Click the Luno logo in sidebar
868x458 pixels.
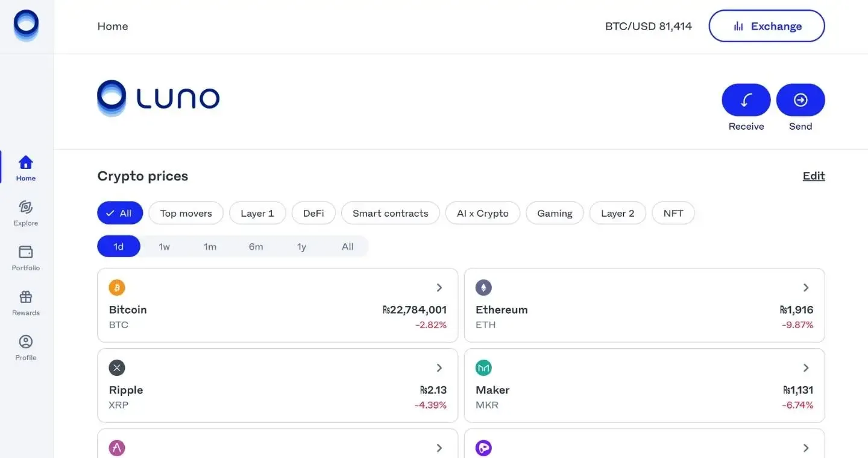pyautogui.click(x=26, y=26)
